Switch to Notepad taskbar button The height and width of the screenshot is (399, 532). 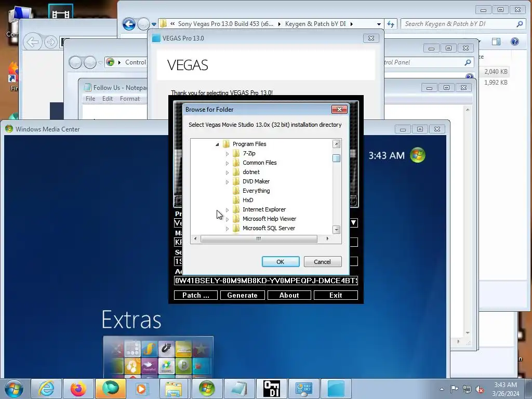pos(239,389)
